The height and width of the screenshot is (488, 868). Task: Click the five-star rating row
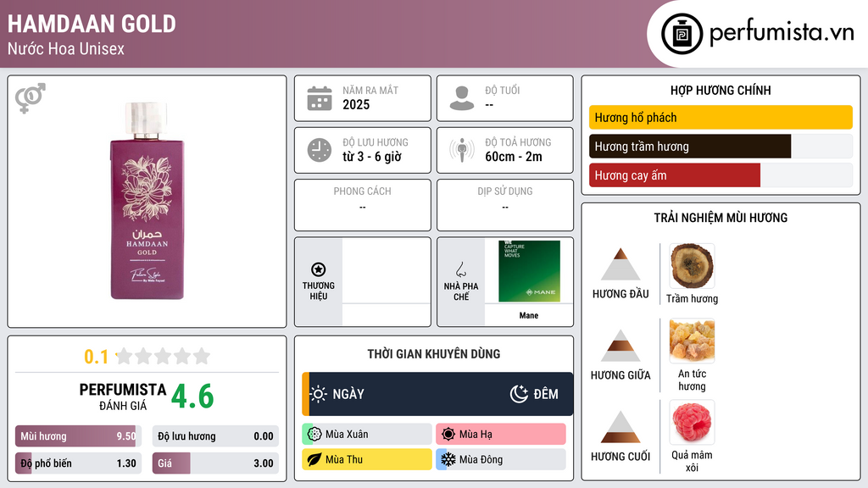pyautogui.click(x=163, y=356)
